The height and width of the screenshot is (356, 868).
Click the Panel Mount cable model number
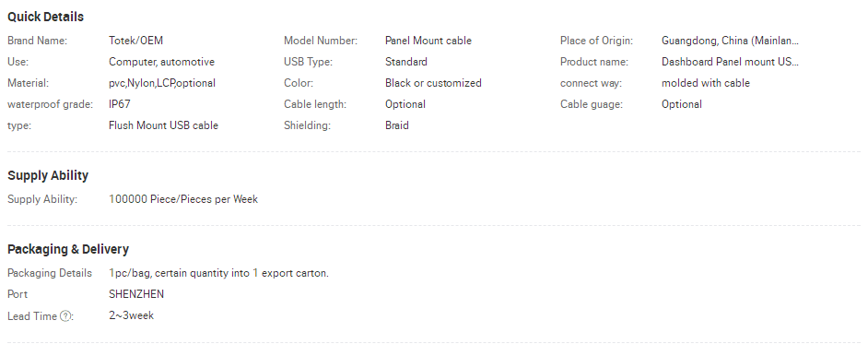tap(428, 41)
